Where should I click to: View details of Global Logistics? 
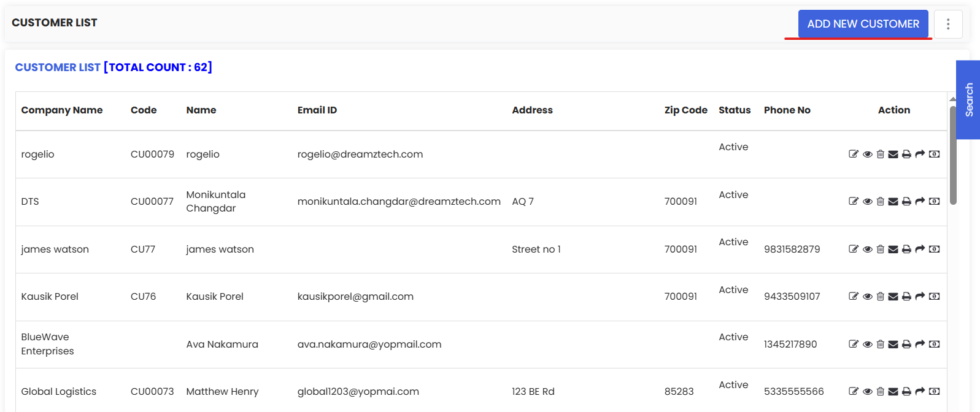coord(868,392)
